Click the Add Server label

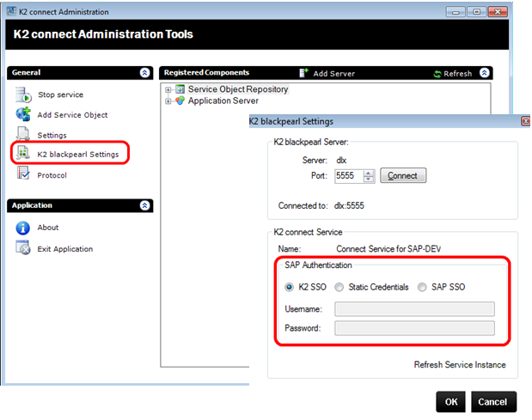[x=333, y=74]
